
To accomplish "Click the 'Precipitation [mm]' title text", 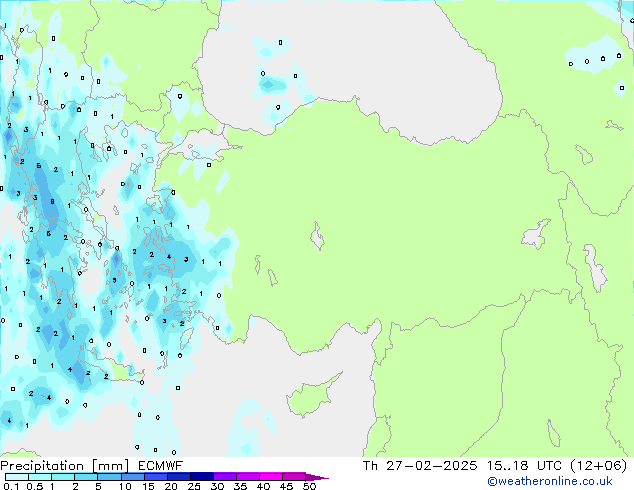I will (x=64, y=466).
